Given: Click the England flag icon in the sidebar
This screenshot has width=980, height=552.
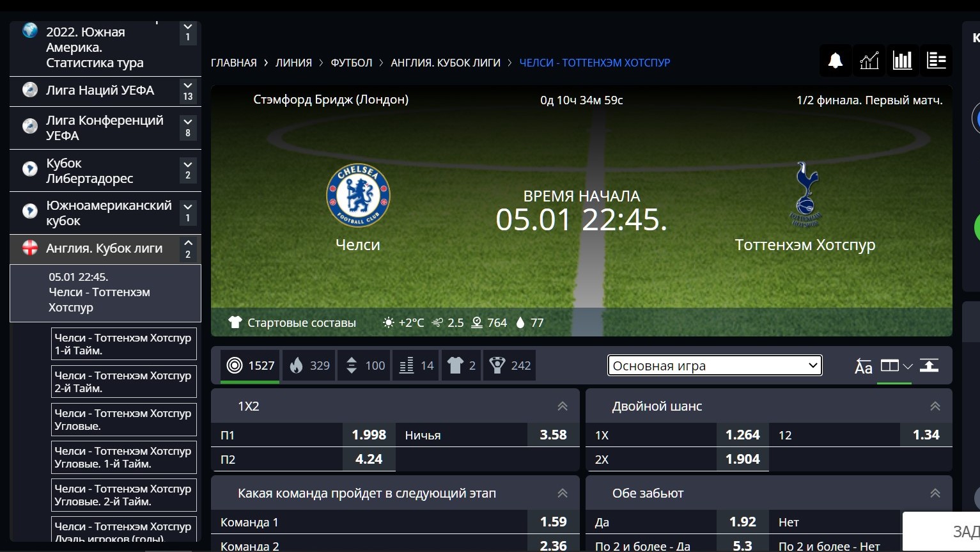Looking at the screenshot, I should coord(30,248).
